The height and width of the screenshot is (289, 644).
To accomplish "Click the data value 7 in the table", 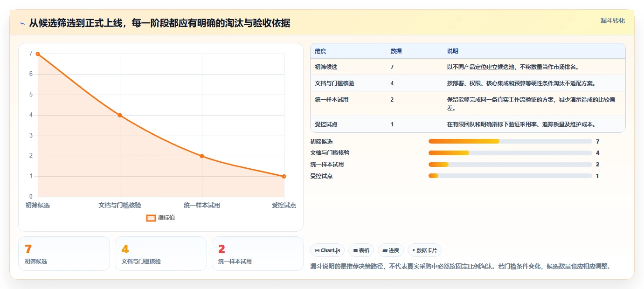I will click(392, 67).
